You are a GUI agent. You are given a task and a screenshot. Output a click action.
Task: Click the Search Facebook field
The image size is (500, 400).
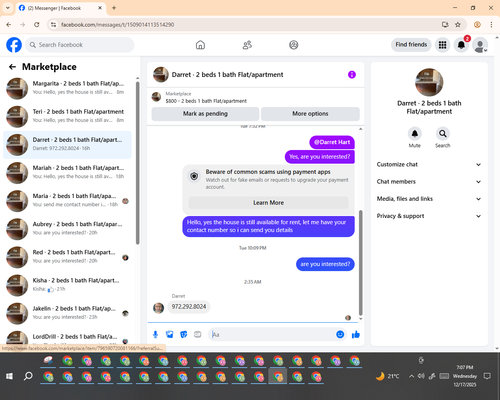click(x=80, y=45)
